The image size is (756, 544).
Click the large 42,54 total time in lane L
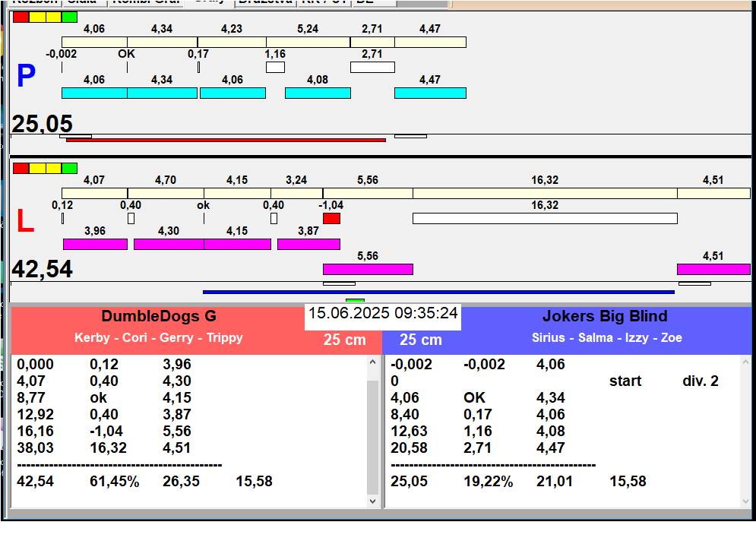(x=42, y=269)
